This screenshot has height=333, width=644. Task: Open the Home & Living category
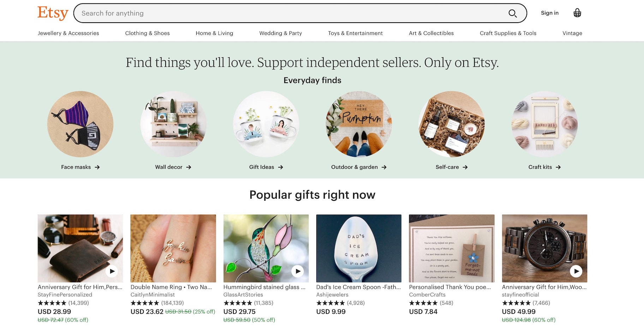click(x=214, y=33)
